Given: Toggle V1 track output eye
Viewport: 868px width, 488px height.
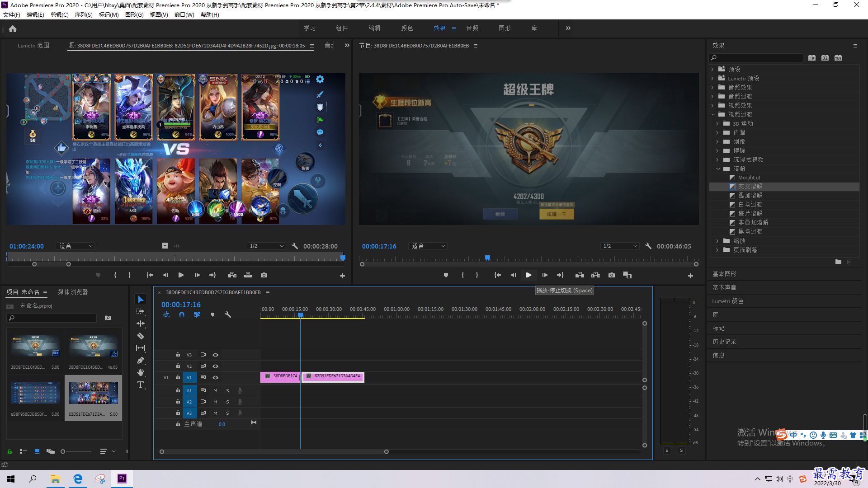Looking at the screenshot, I should pyautogui.click(x=216, y=377).
